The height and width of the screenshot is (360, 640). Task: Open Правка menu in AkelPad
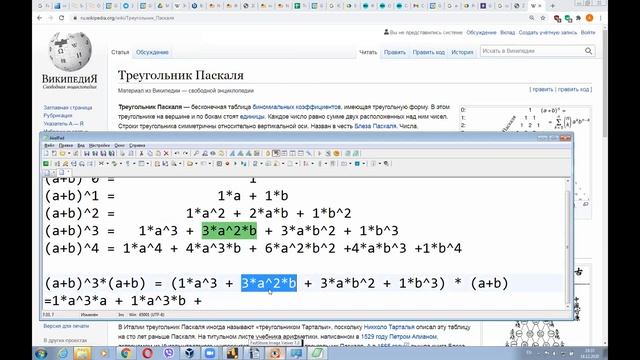[65, 145]
